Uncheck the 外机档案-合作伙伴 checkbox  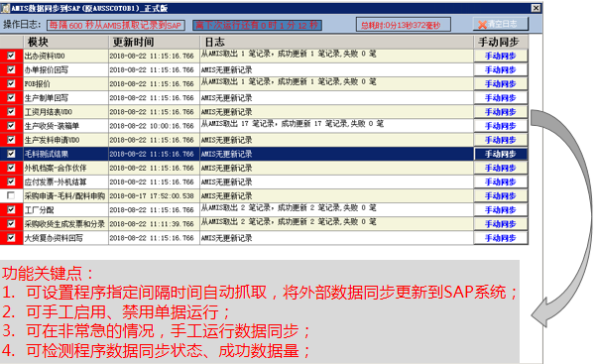11,168
